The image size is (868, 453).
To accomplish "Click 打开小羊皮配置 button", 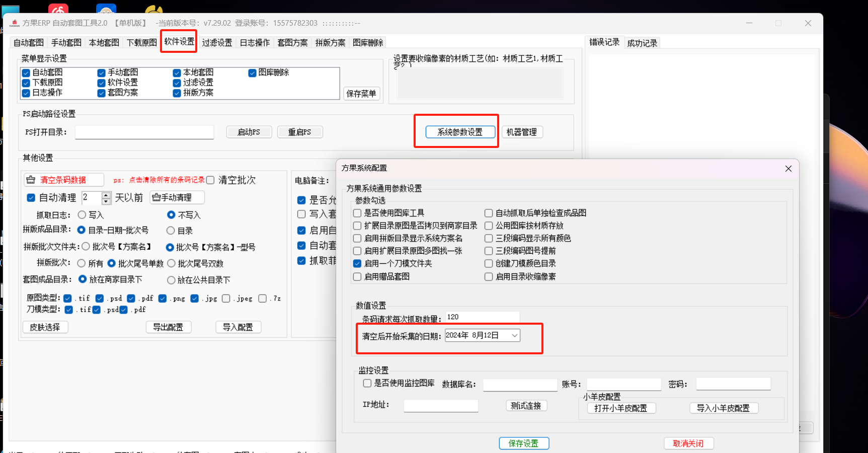I will (621, 408).
